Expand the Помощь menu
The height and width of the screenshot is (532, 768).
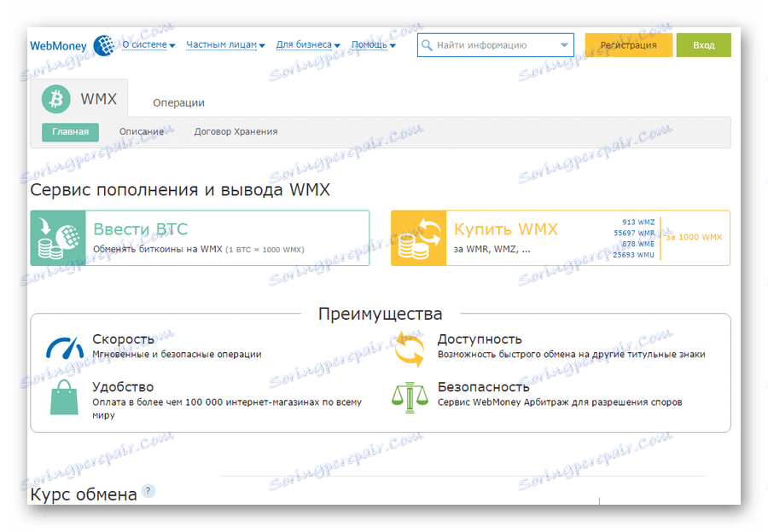[373, 44]
